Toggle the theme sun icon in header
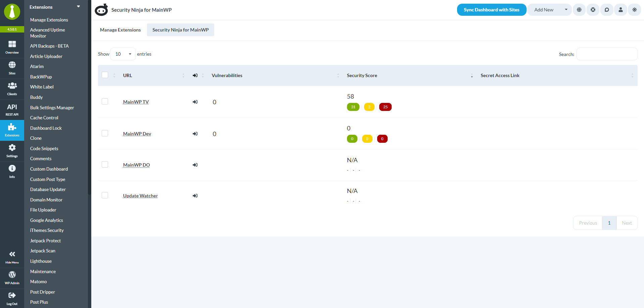The width and height of the screenshot is (644, 308). (x=634, y=10)
